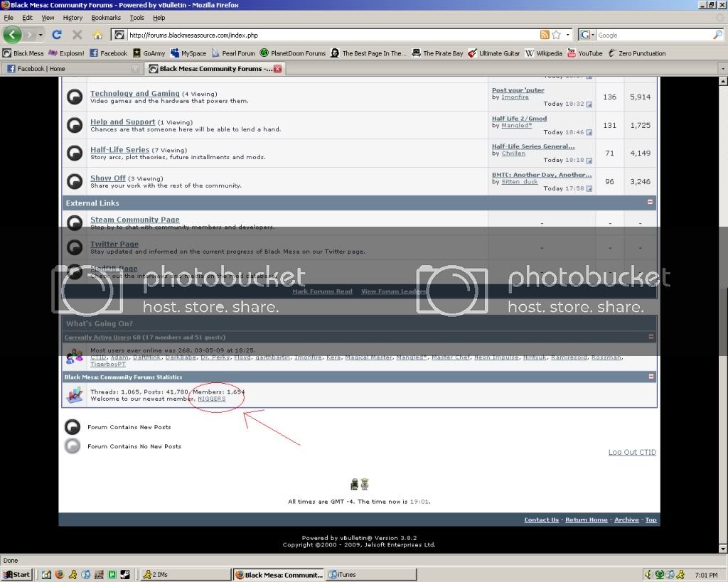Open the Tools menu
This screenshot has width=728, height=582.
[x=137, y=18]
